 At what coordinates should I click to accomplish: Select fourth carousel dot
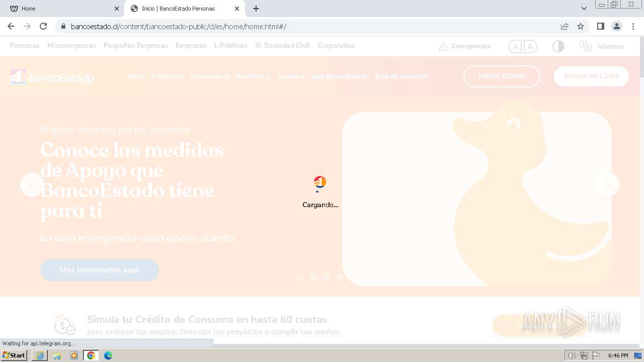[x=340, y=277]
